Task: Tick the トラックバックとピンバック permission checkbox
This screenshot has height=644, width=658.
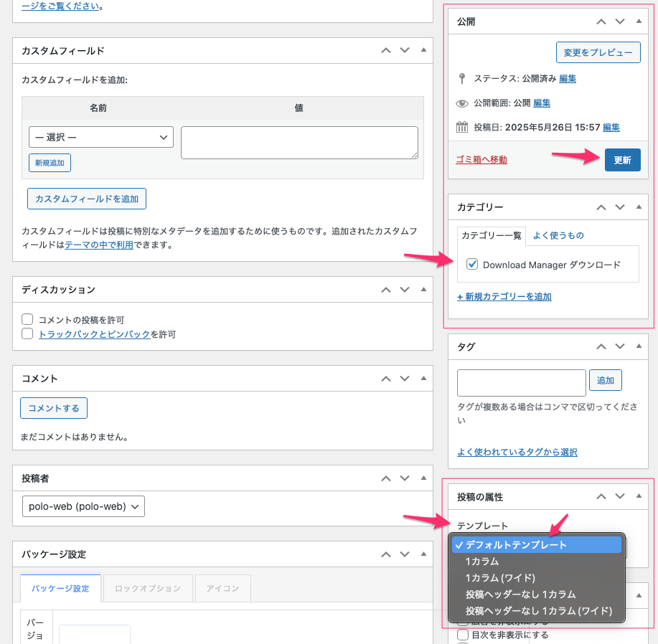Action: click(28, 333)
